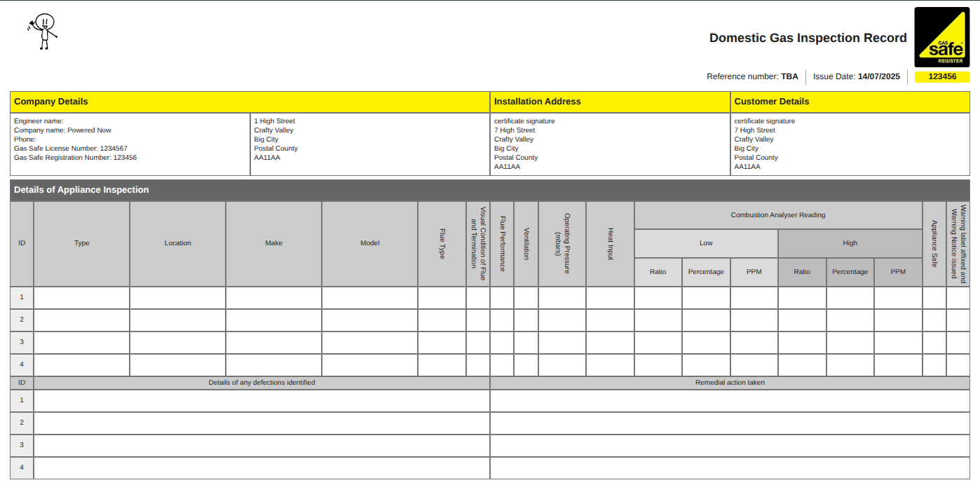This screenshot has height=499, width=980.
Task: Click Gas Safe License Number: 1234567
Action: (71, 149)
